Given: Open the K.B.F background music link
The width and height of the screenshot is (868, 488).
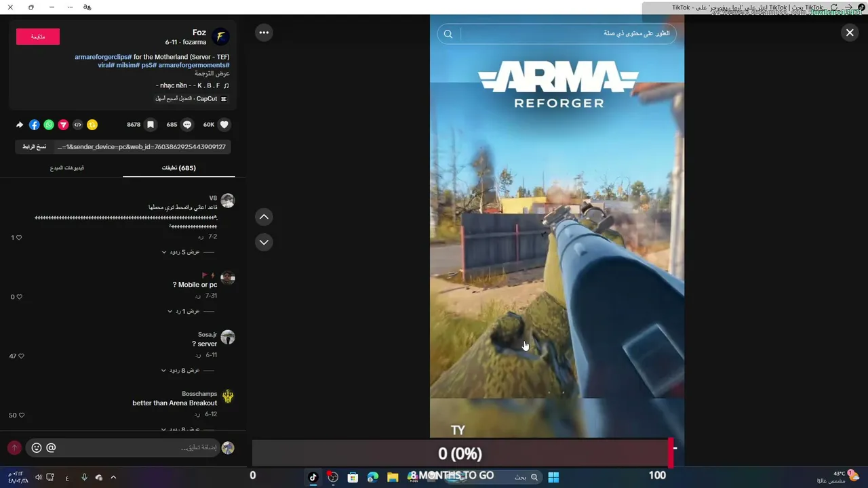Looking at the screenshot, I should point(193,85).
